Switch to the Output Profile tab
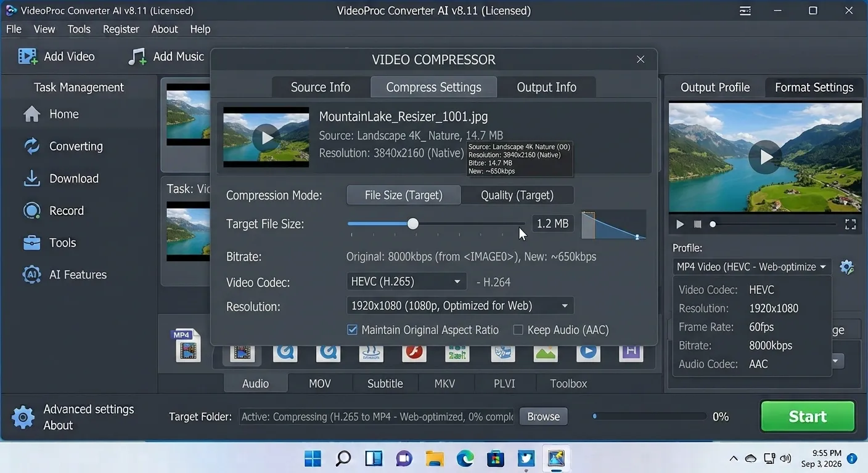868x473 pixels. pyautogui.click(x=715, y=87)
